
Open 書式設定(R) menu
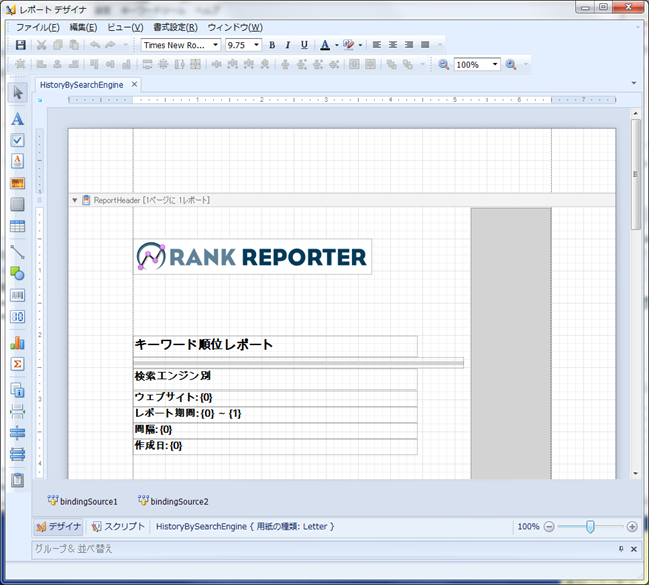point(175,27)
